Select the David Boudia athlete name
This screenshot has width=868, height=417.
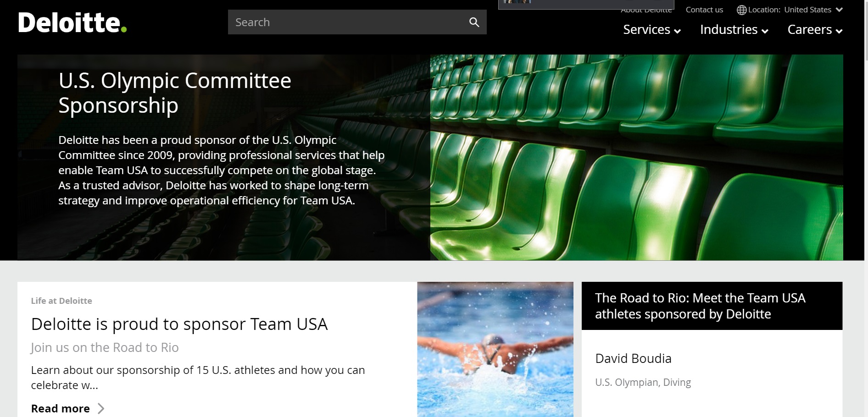(633, 358)
